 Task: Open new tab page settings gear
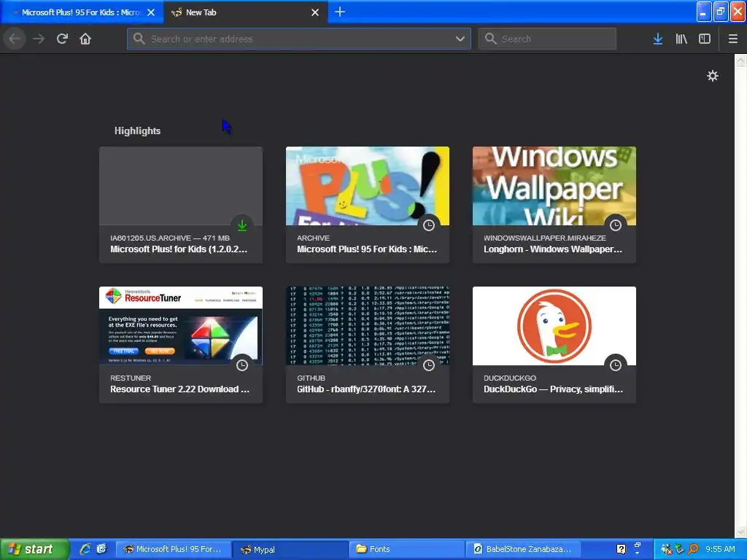coord(712,76)
